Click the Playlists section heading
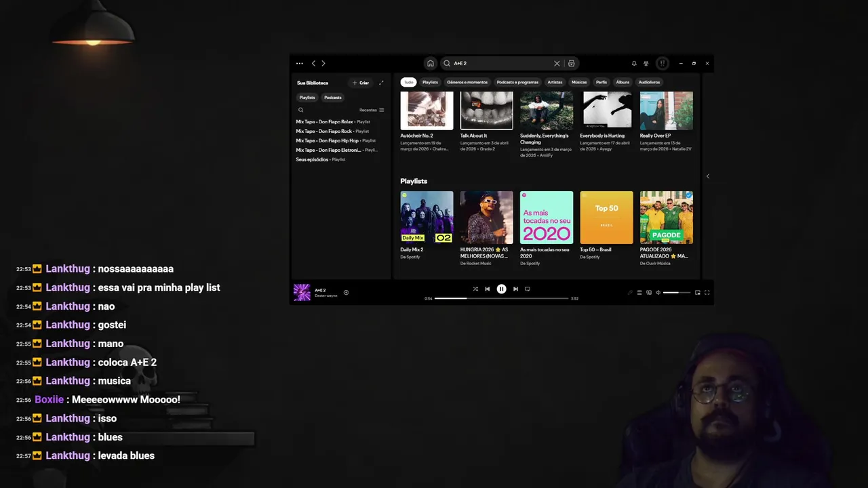 pyautogui.click(x=414, y=181)
